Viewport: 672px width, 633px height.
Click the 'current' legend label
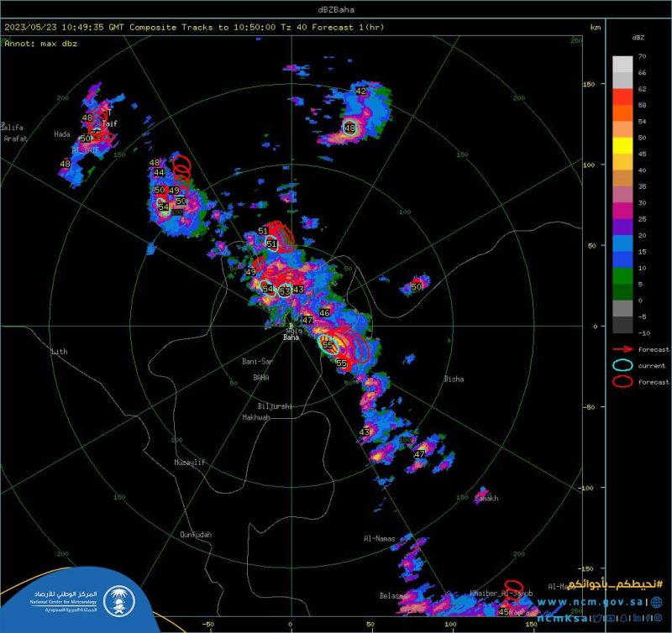coord(652,365)
